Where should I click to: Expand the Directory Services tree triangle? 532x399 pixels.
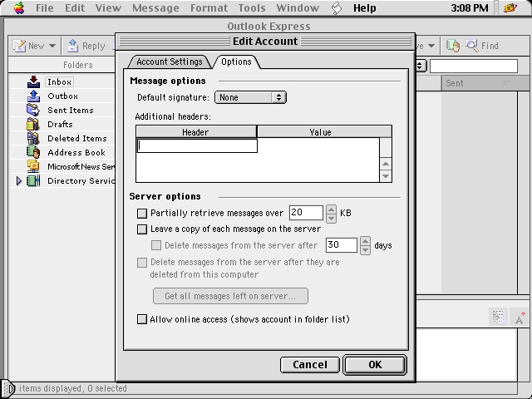19,181
